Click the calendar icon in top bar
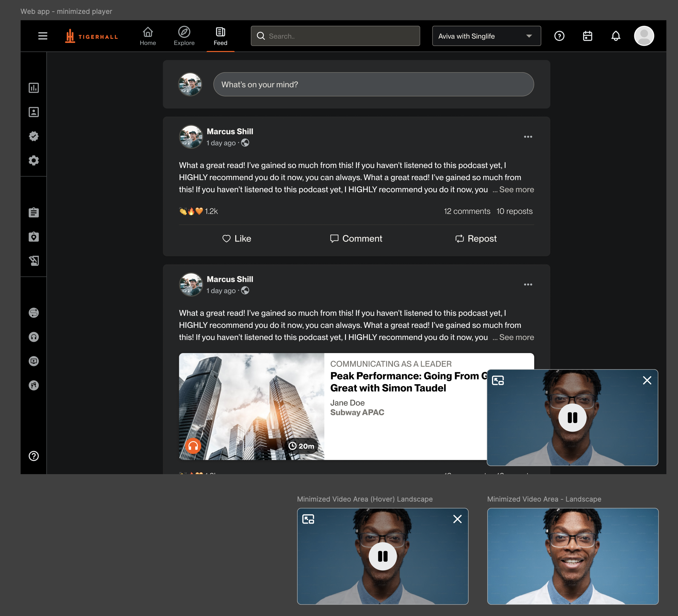This screenshot has width=678, height=616. pyautogui.click(x=587, y=36)
